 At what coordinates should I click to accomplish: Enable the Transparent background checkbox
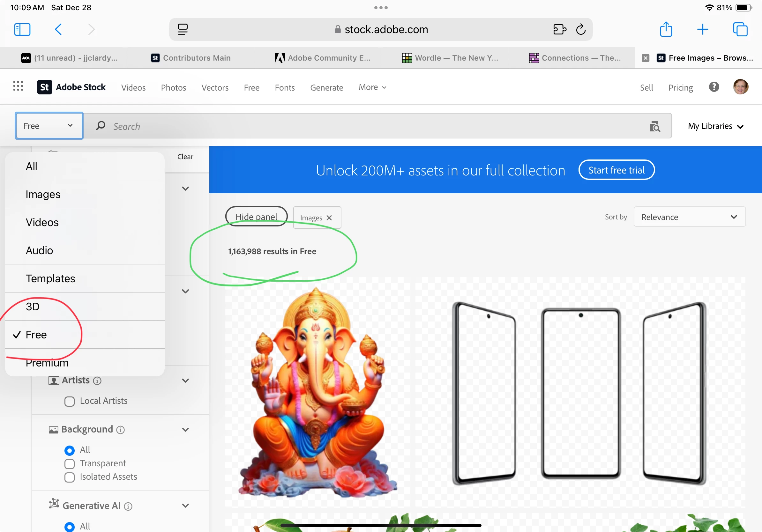(x=69, y=464)
